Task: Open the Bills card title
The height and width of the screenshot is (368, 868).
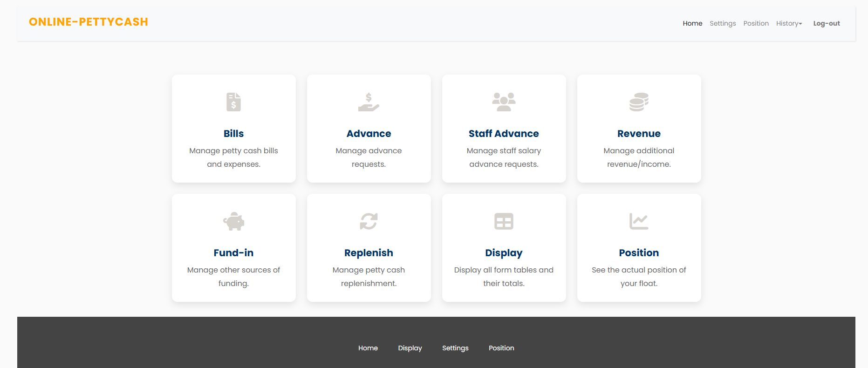Action: point(233,134)
